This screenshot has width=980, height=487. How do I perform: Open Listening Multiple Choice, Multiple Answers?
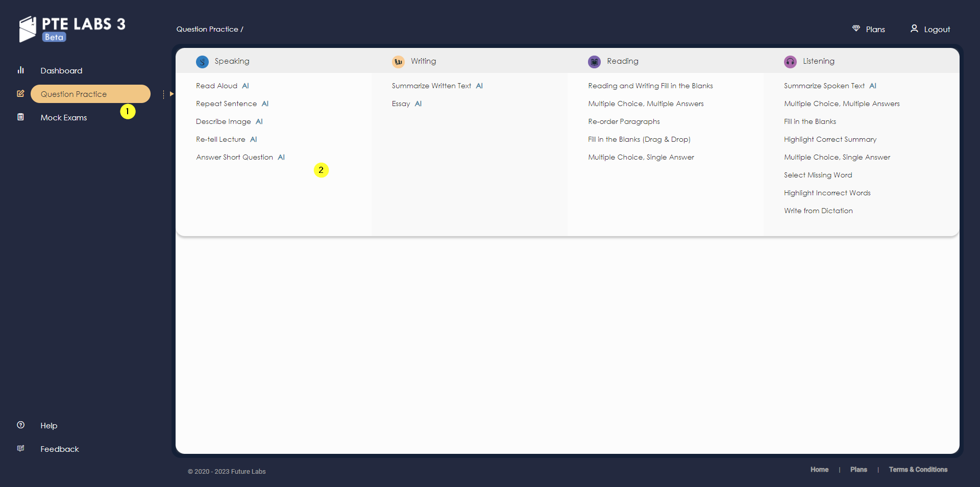pos(842,104)
